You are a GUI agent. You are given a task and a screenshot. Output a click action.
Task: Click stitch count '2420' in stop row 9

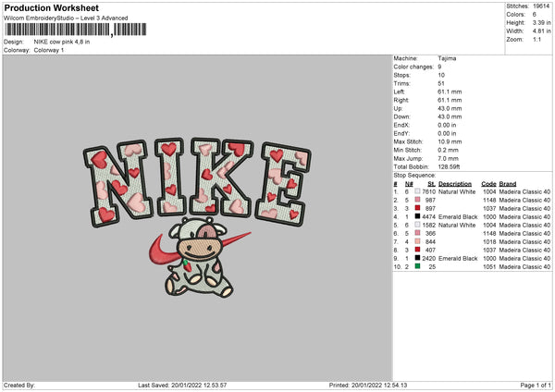point(428,258)
